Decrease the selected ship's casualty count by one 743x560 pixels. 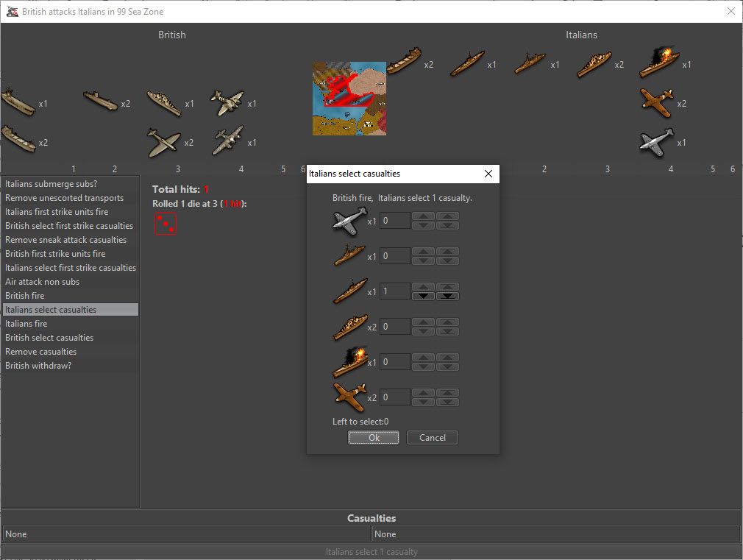pos(423,297)
